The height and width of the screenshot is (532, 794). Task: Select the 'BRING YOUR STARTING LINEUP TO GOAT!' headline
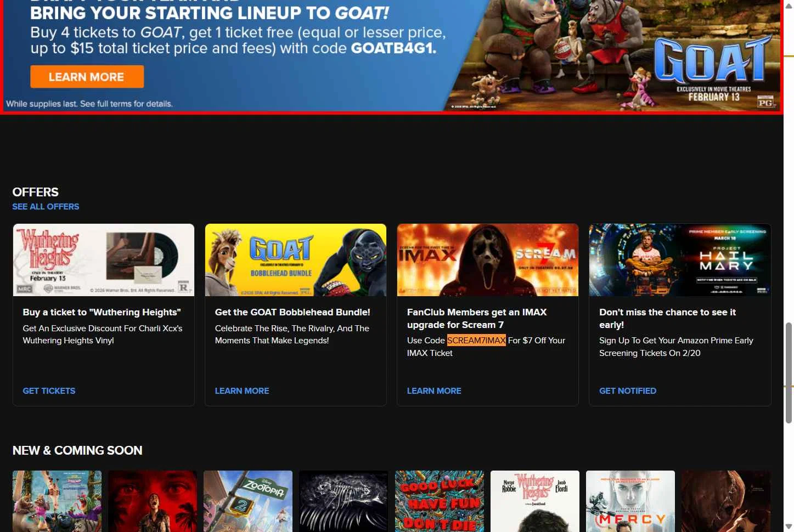210,13
